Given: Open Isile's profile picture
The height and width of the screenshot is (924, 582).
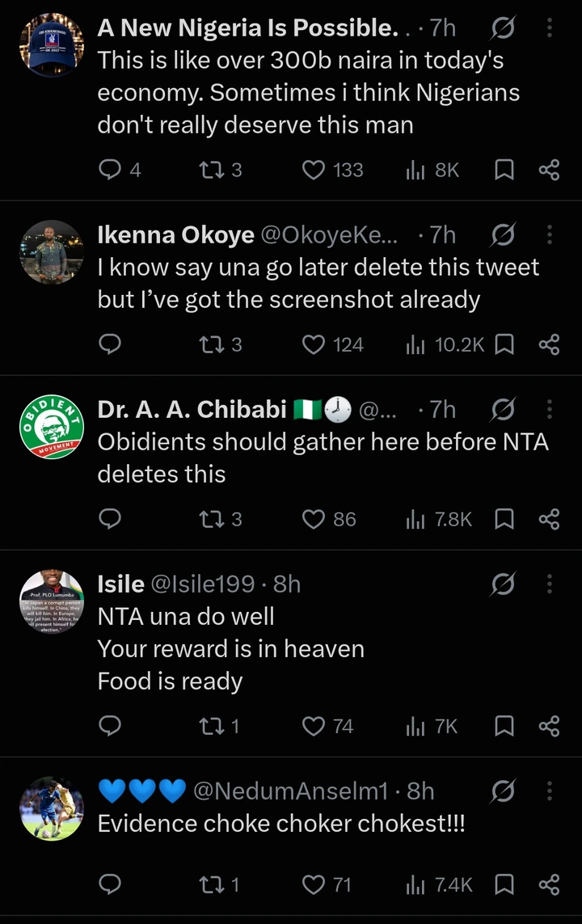Looking at the screenshot, I should coord(52,601).
